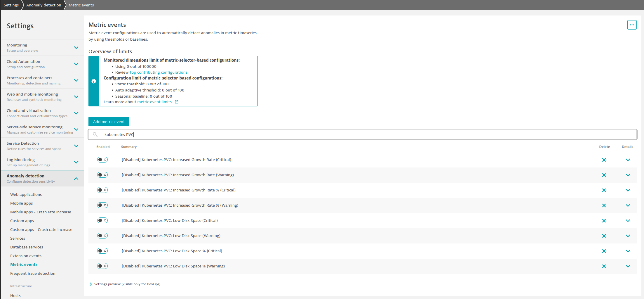Open Frequent issue detection settings
Screen dimensions: 644x299
33,274
